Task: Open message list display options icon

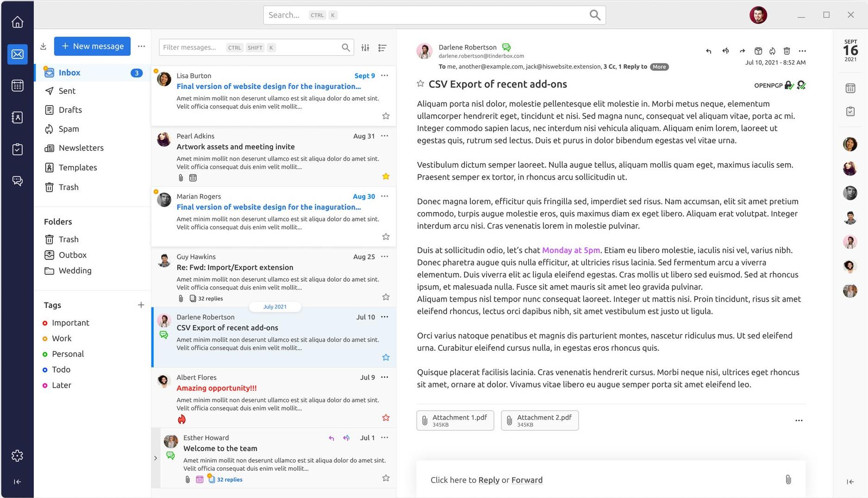Action: (x=382, y=48)
